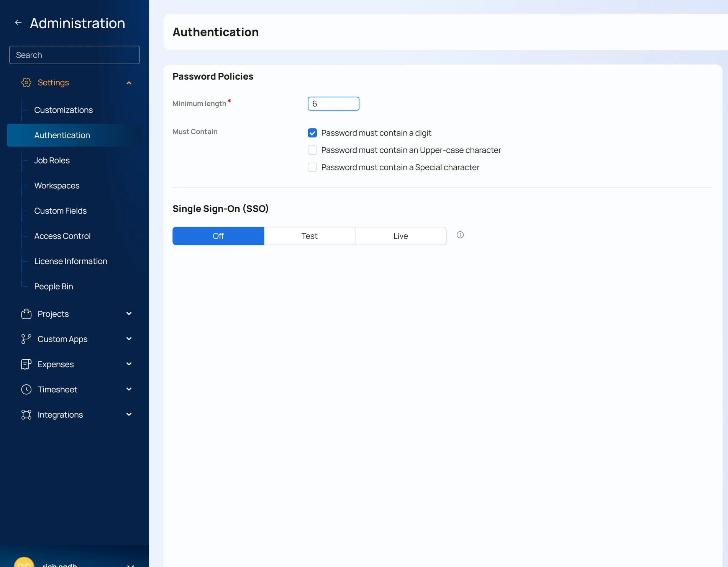Image resolution: width=728 pixels, height=567 pixels.
Task: Open Custom Fields settings page
Action: [x=61, y=211]
